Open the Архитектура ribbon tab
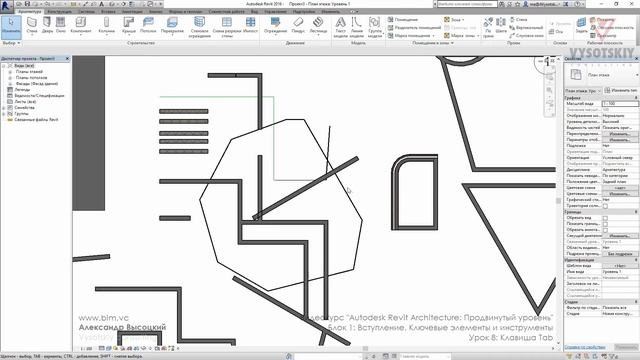The width and height of the screenshot is (640, 360). tap(30, 12)
